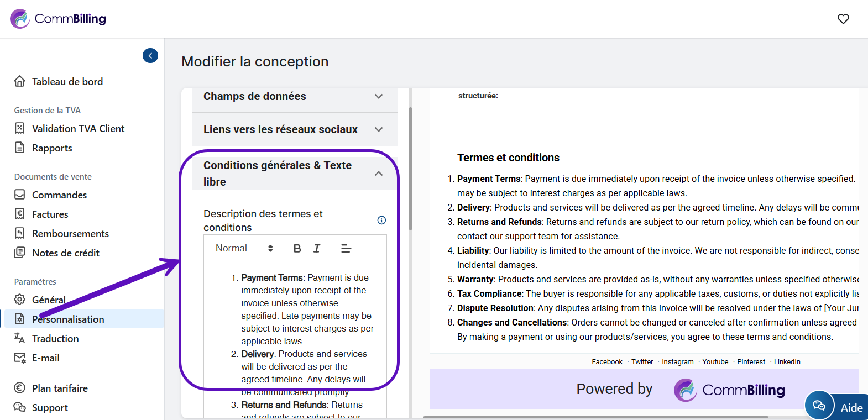
Task: Navigate to Notes de crédit
Action: [65, 253]
